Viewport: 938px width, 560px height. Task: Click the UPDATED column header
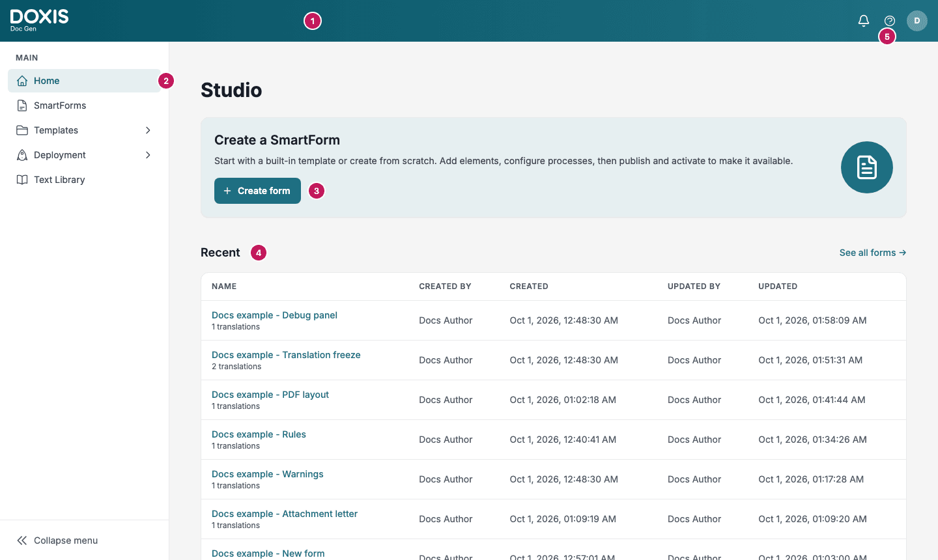778,287
